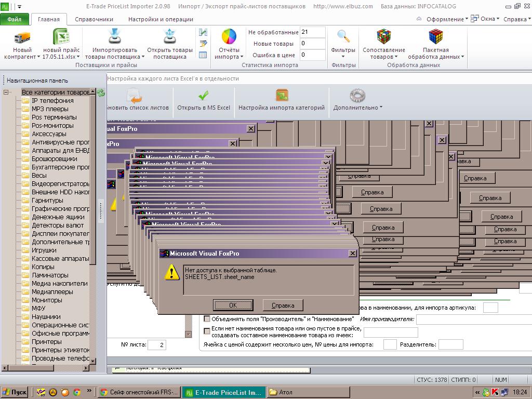Click Сопоставление товаров cube icon

(384, 36)
